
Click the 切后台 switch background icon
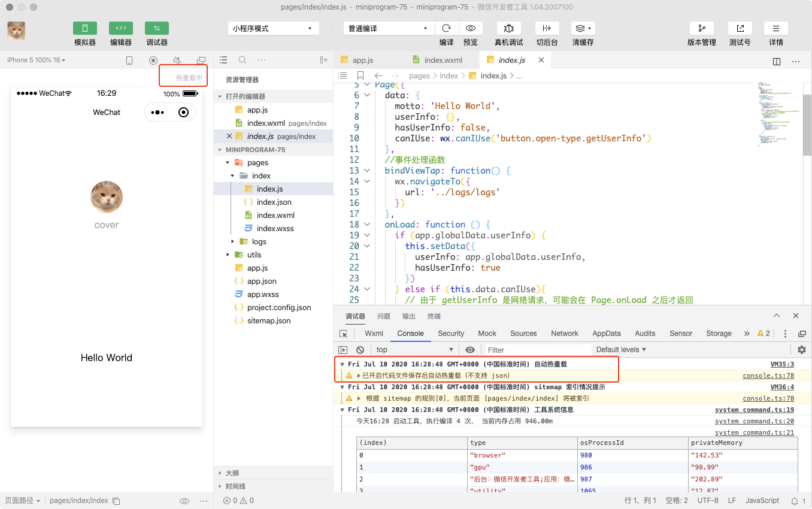pos(547,28)
